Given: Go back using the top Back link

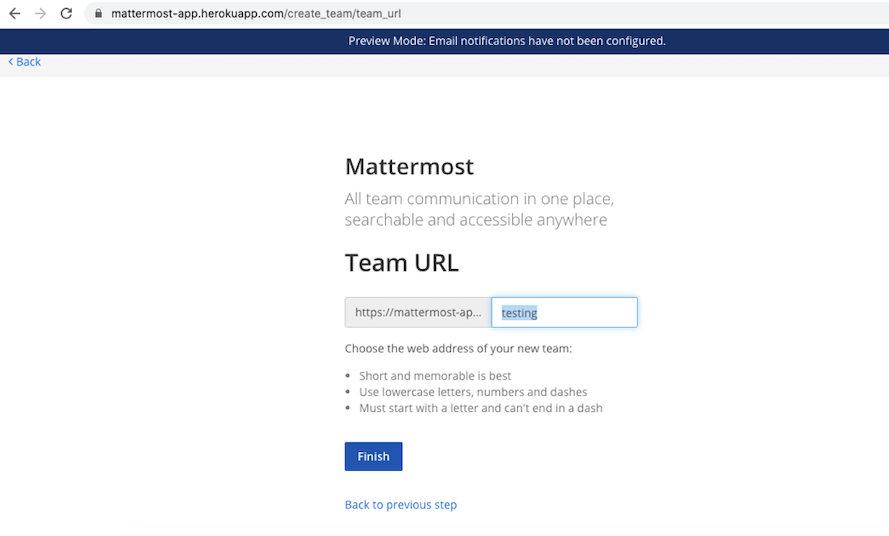Looking at the screenshot, I should pyautogui.click(x=24, y=62).
